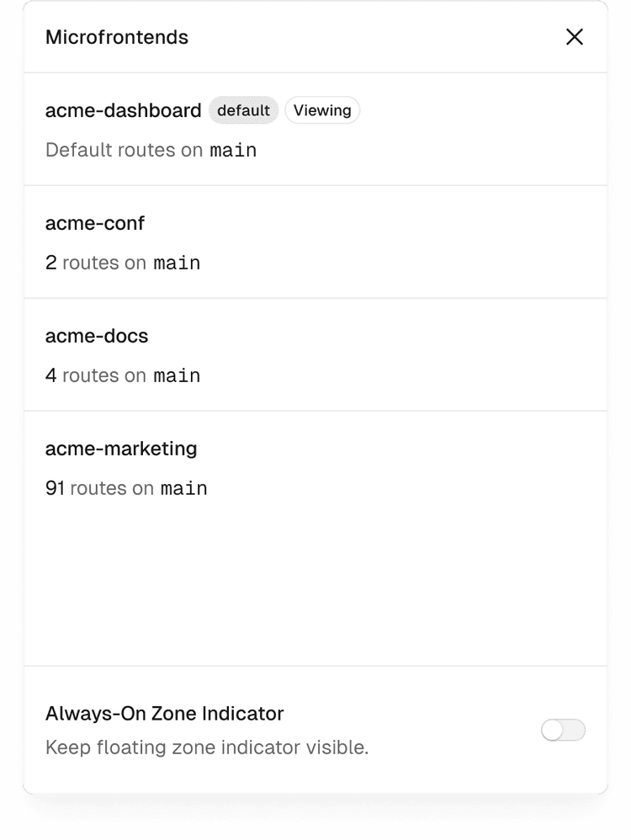Click the Microfrontends panel title
Image resolution: width=631 pixels, height=840 pixels.
117,37
